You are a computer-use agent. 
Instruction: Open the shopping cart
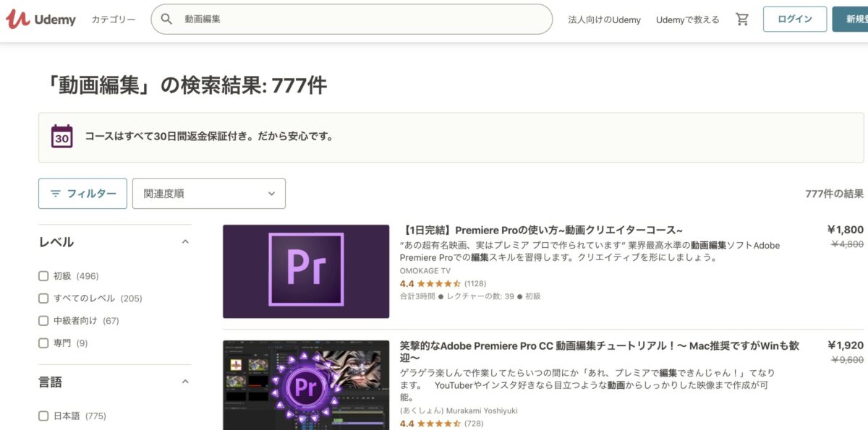(742, 20)
